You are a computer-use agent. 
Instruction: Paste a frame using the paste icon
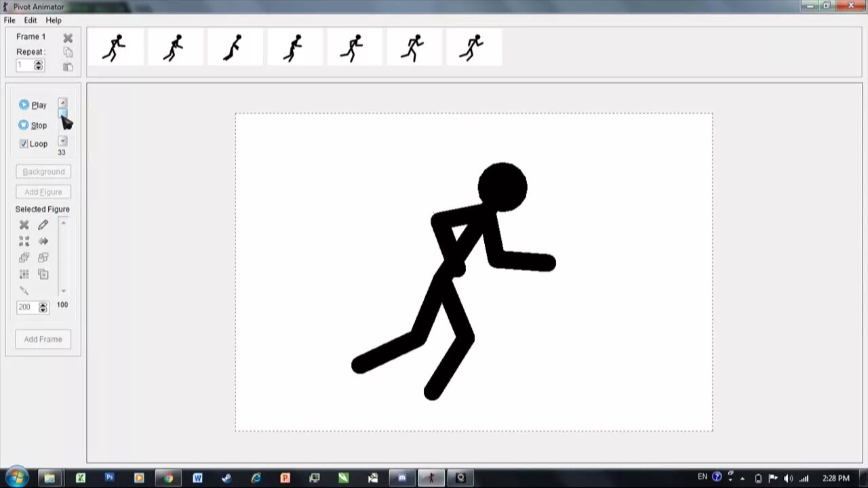click(x=68, y=66)
